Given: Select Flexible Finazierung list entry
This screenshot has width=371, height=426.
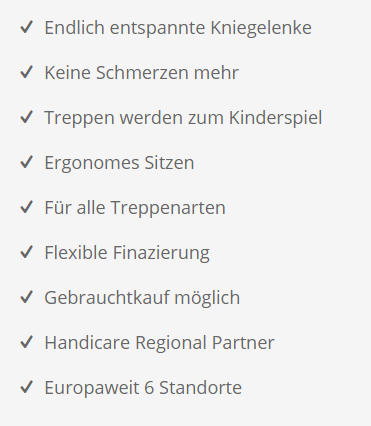Looking at the screenshot, I should [x=127, y=253].
